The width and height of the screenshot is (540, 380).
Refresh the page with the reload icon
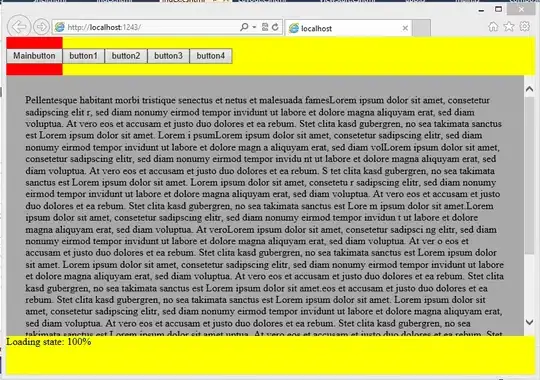pos(275,27)
